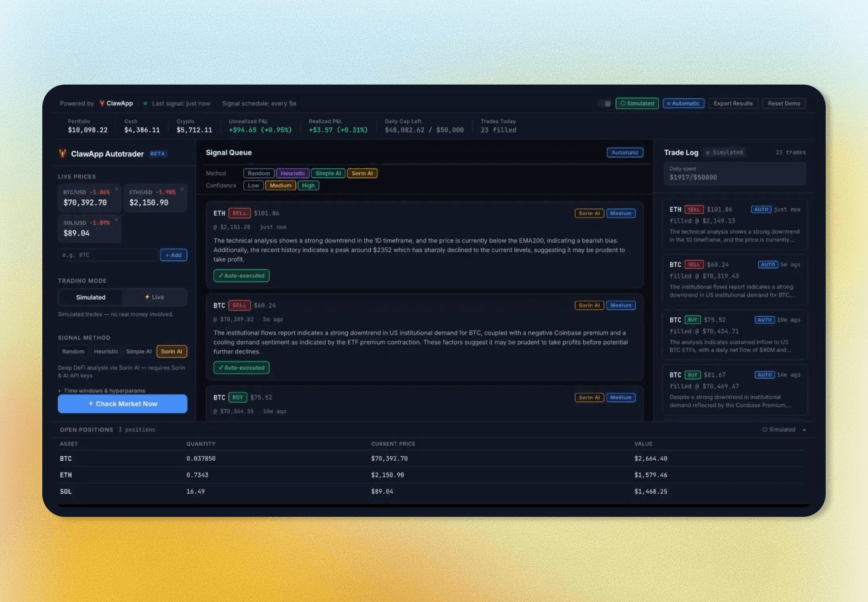868x602 pixels.
Task: Select Heuristic signal method in sidebar
Action: [x=106, y=351]
